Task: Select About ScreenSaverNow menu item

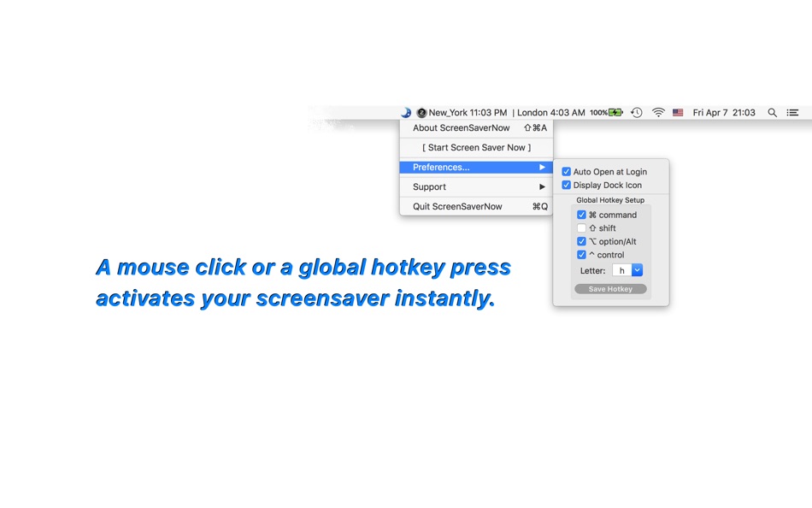Action: (476, 128)
